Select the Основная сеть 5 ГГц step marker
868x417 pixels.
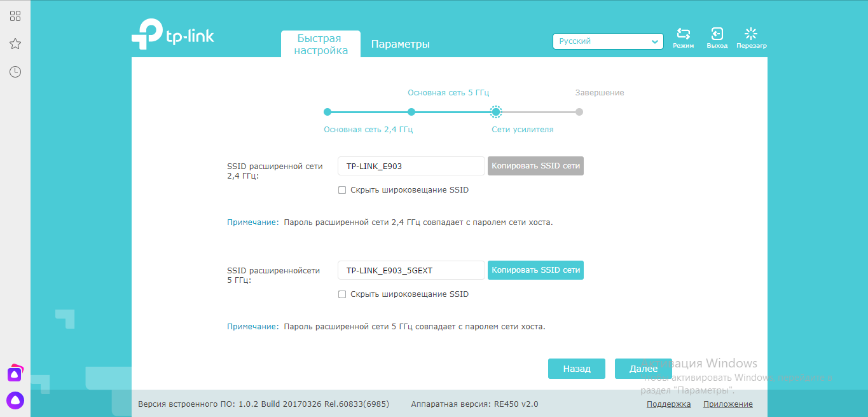click(x=411, y=112)
